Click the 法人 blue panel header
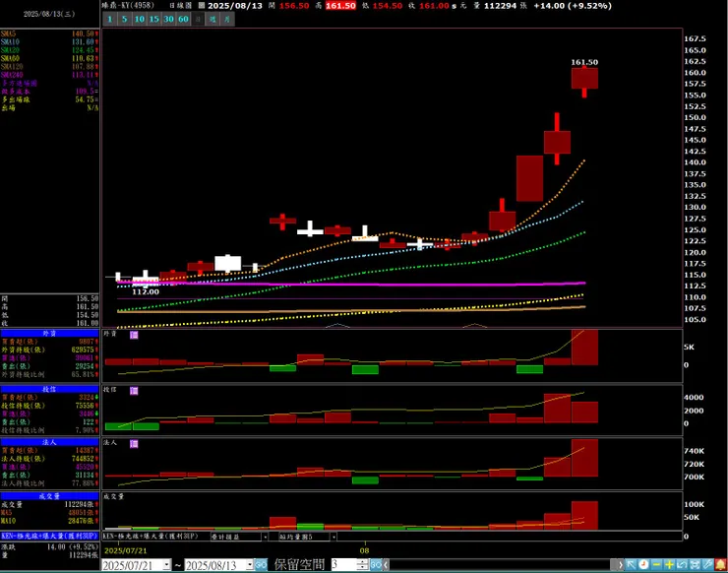The height and width of the screenshot is (573, 728). (x=49, y=442)
